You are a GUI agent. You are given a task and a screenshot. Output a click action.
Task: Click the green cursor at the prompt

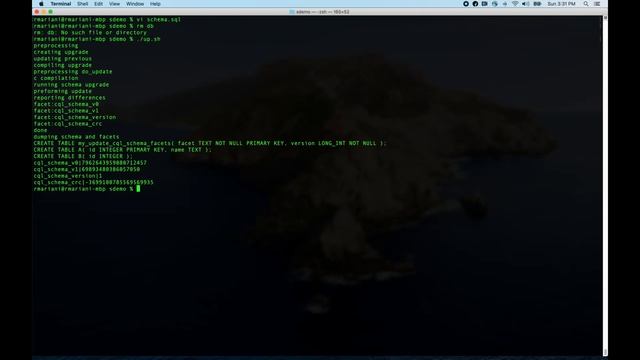click(x=138, y=188)
